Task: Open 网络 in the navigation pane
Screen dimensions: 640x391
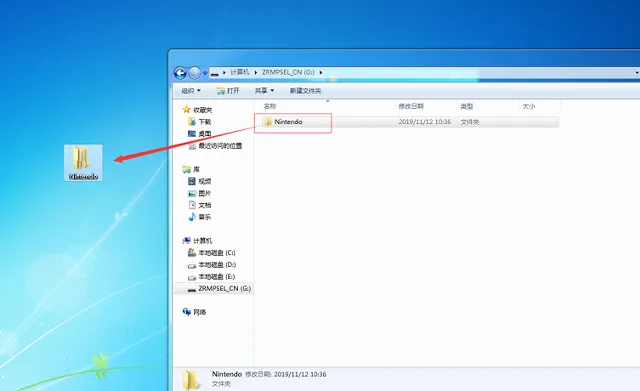Action: click(x=195, y=312)
